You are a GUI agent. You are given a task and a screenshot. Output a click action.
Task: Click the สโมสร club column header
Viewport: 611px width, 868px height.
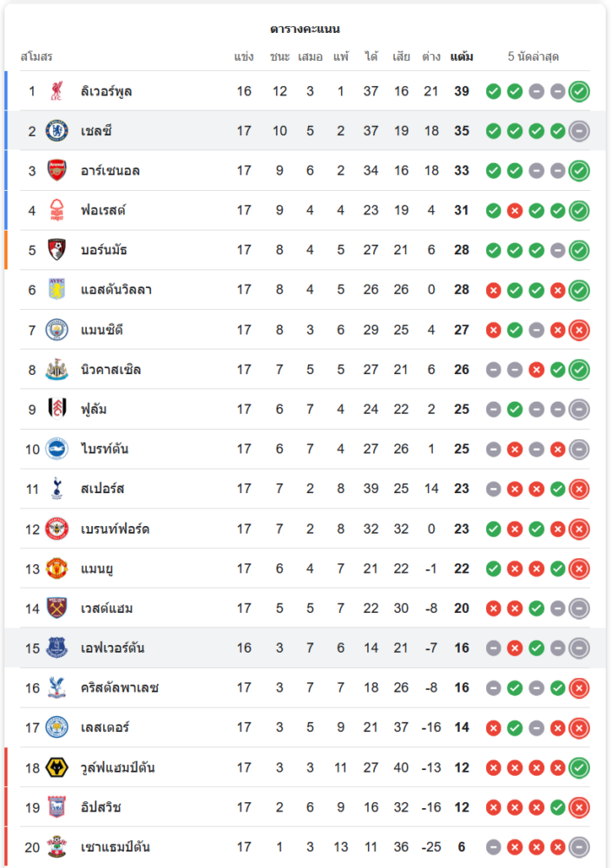36,57
